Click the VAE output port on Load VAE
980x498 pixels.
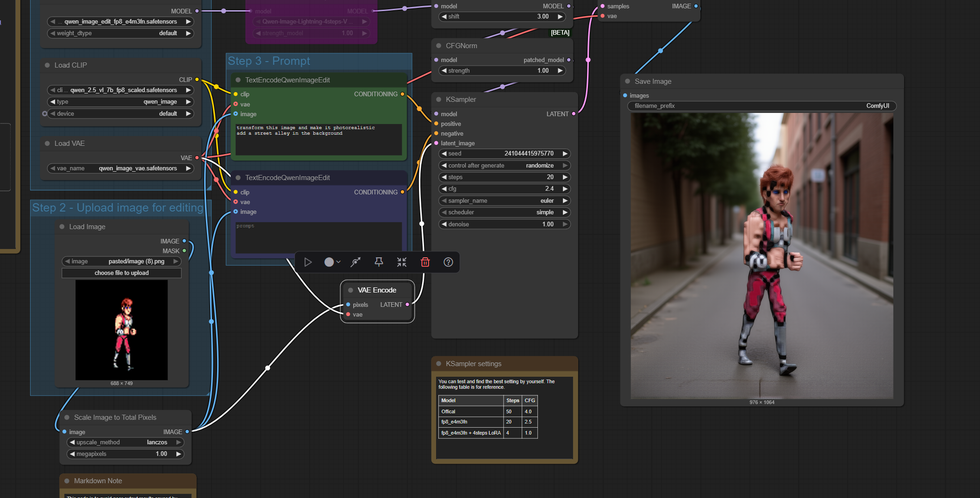coord(197,158)
